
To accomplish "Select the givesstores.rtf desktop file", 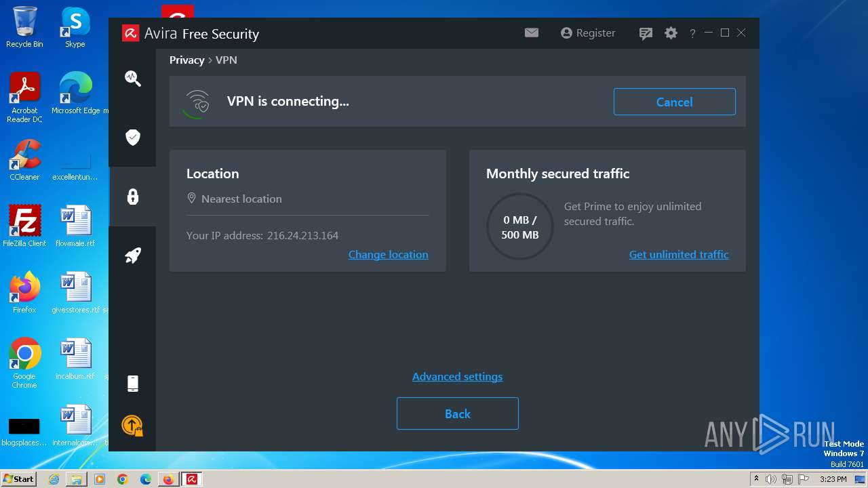I will (75, 293).
